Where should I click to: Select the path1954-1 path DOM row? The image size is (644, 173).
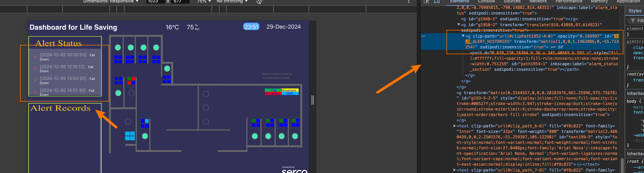(x=544, y=61)
